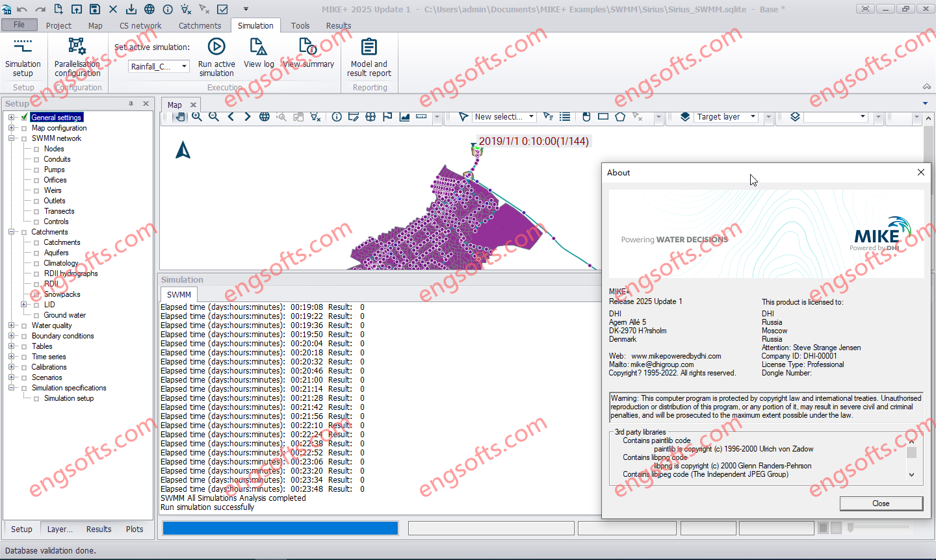
Task: Collapse the Catchments tree group
Action: 11,232
